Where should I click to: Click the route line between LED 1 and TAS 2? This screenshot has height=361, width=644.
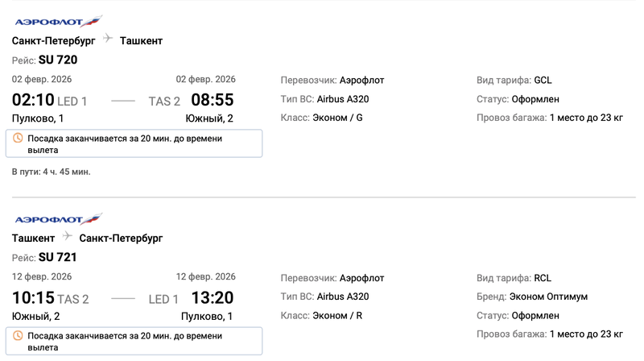(123, 102)
